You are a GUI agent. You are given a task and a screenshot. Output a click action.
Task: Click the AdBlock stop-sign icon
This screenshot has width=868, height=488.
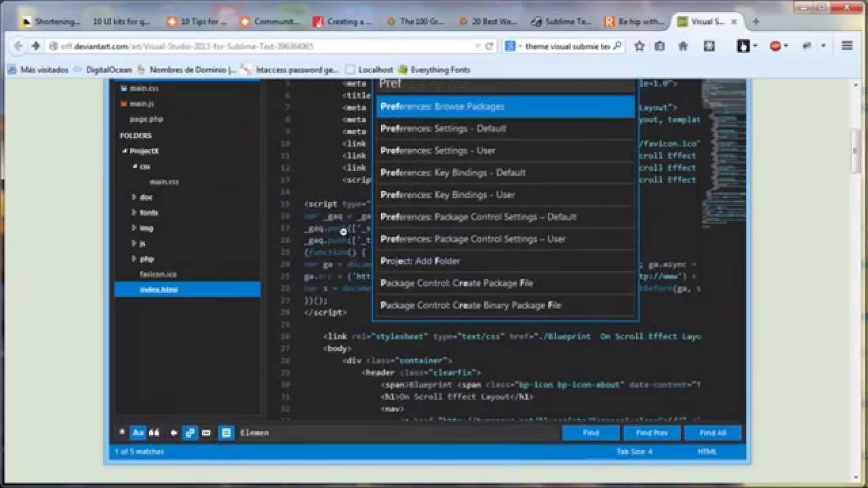coord(776,46)
